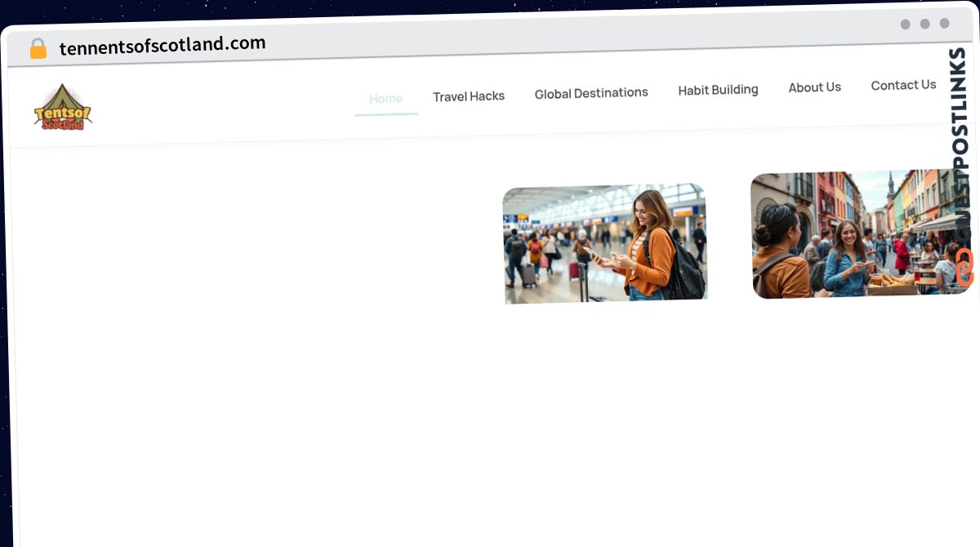Open the Global Destinations menu item
Image resolution: width=980 pixels, height=547 pixels.
(591, 93)
